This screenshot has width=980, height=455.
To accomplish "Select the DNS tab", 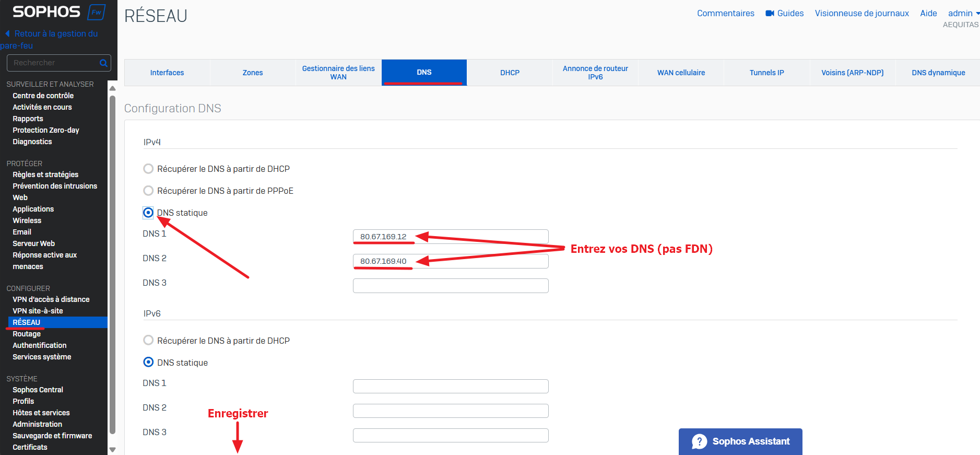I will click(424, 73).
